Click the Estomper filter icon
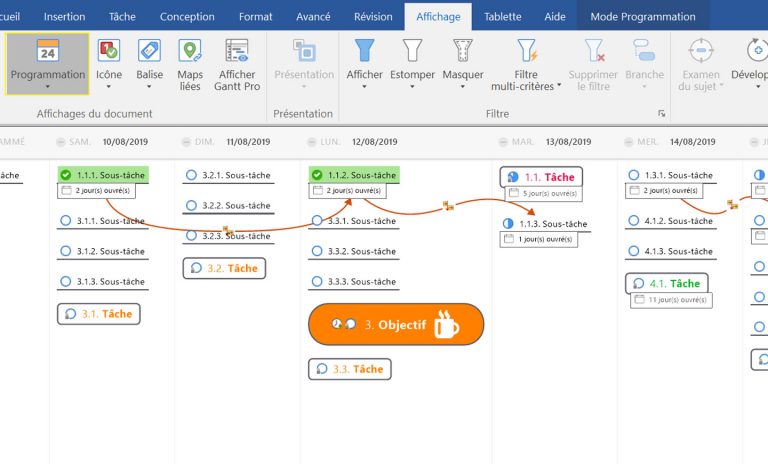This screenshot has height=464, width=768. click(412, 52)
